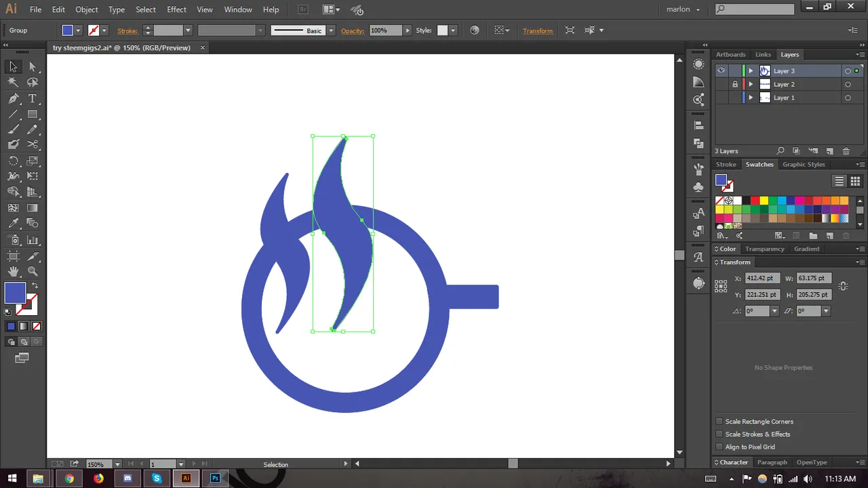Select the Artboard tool
Viewport: 868px width, 488px height.
pos(13,256)
